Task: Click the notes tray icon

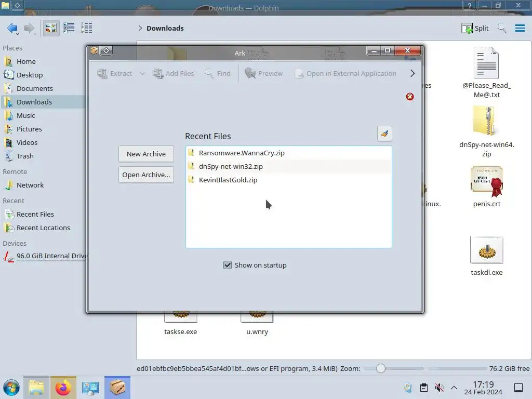Action: (408, 388)
